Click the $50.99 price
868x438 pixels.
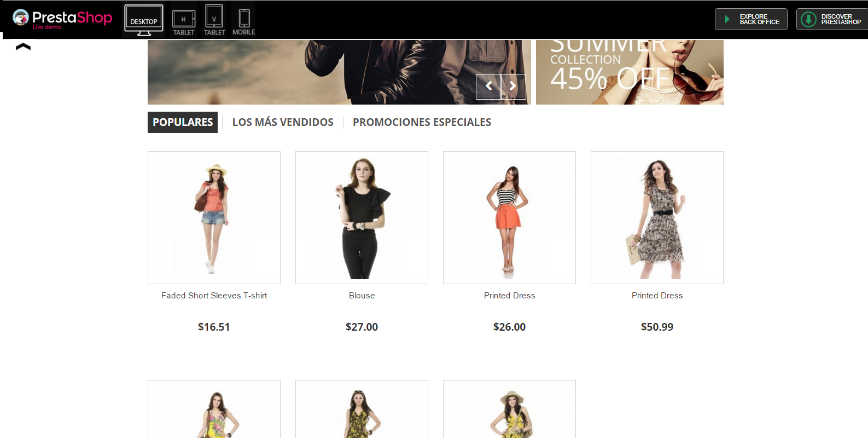pos(657,327)
